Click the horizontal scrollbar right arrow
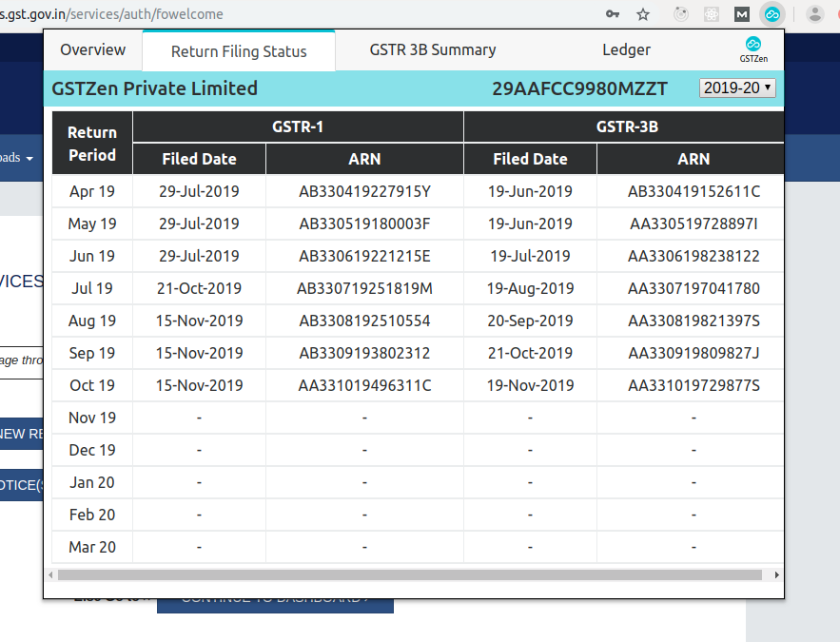The height and width of the screenshot is (642, 840). click(777, 575)
